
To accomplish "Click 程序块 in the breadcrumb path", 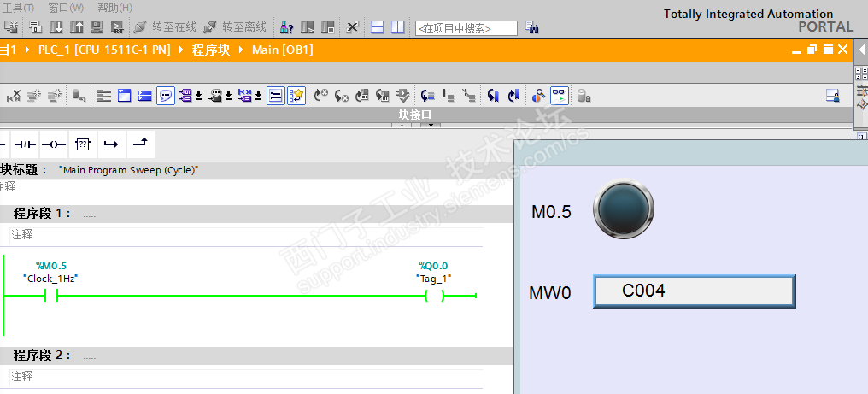I will 210,50.
